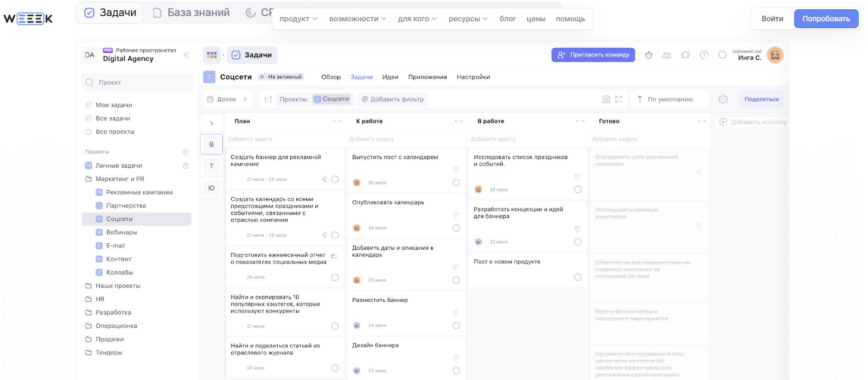This screenshot has height=380, width=868.
Task: Expand the "Доски" view selector
Action: [x=227, y=99]
